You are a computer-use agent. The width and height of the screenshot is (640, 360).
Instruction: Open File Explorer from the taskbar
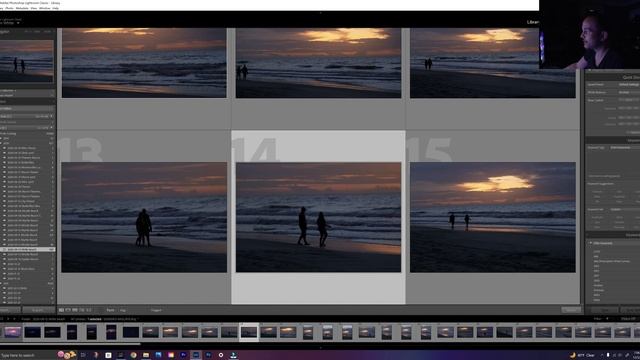click(x=146, y=355)
